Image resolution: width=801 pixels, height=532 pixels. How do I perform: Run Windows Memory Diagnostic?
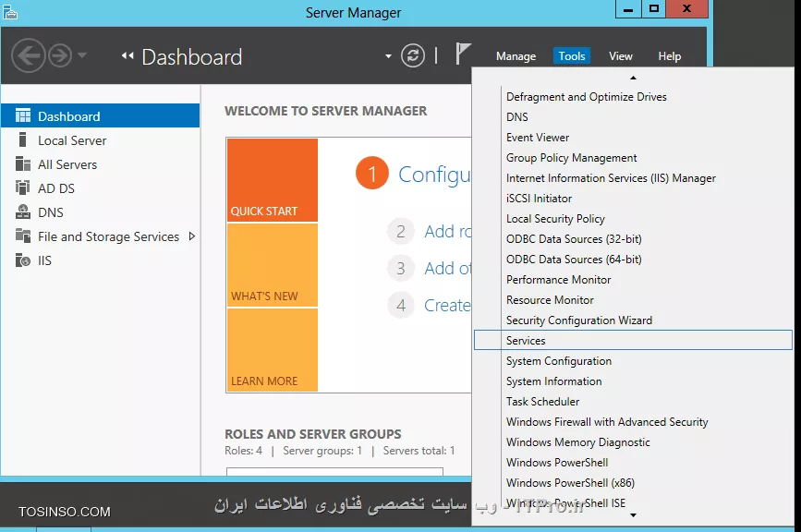633,442
